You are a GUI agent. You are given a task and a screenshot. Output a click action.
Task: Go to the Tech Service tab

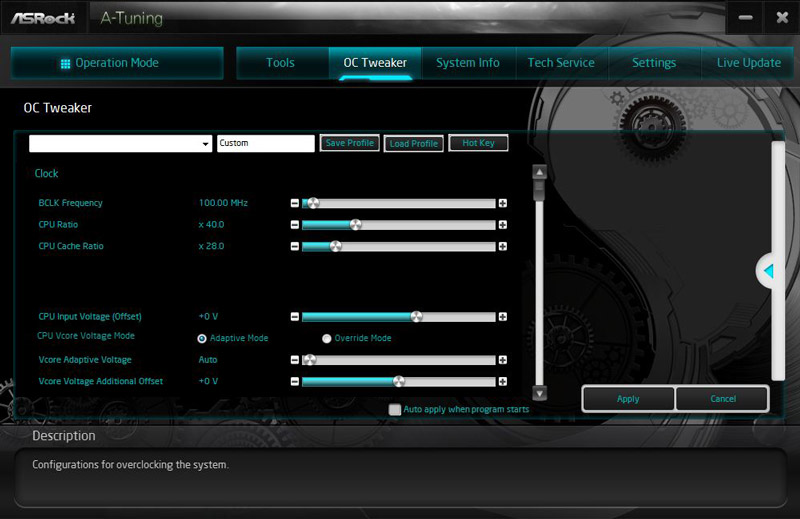coord(561,63)
